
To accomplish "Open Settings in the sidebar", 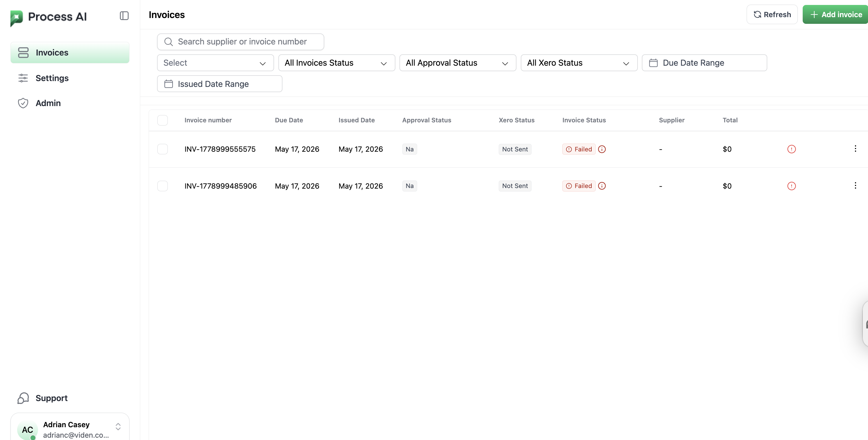I will 70,78.
